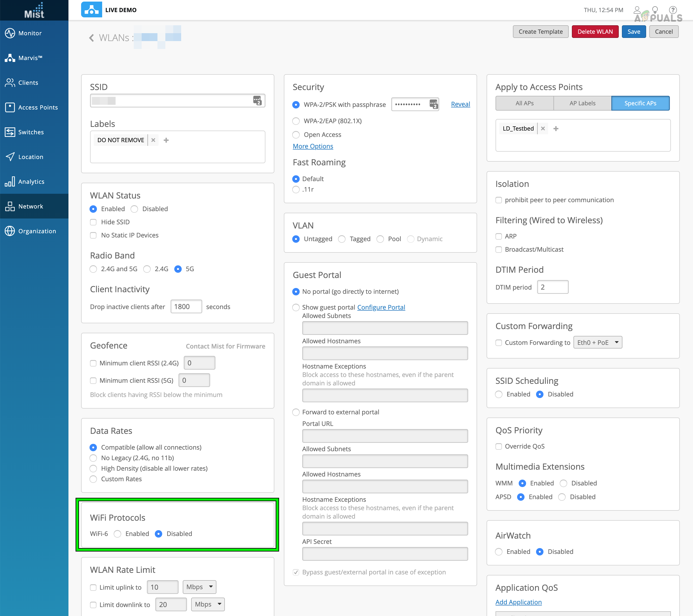Click the Switches sidebar icon
This screenshot has height=616, width=693.
pos(10,132)
